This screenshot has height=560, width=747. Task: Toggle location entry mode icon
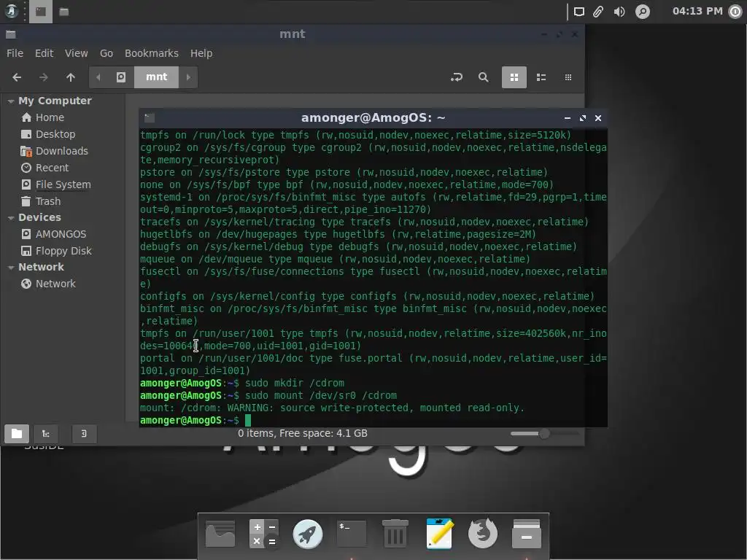tap(457, 77)
